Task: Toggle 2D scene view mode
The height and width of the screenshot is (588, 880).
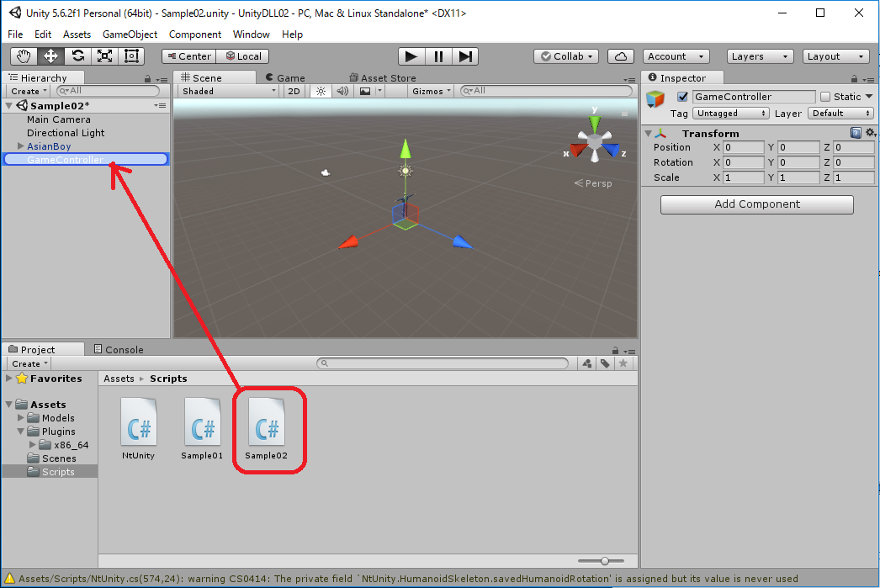Action: tap(294, 91)
